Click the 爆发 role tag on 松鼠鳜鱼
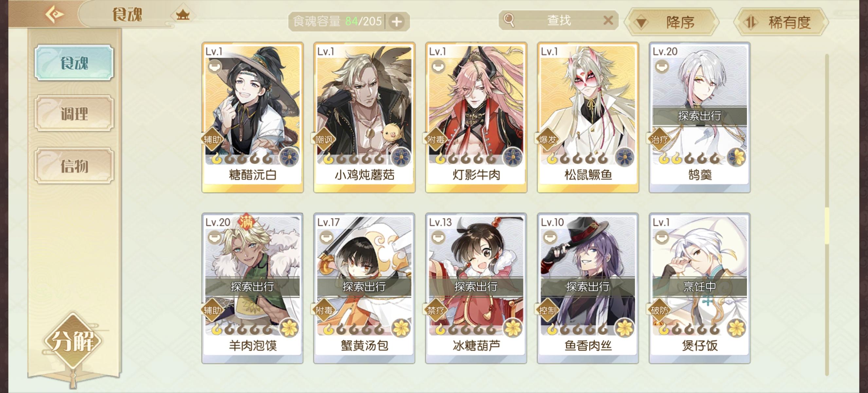Viewport: 868px width, 393px height. [548, 139]
